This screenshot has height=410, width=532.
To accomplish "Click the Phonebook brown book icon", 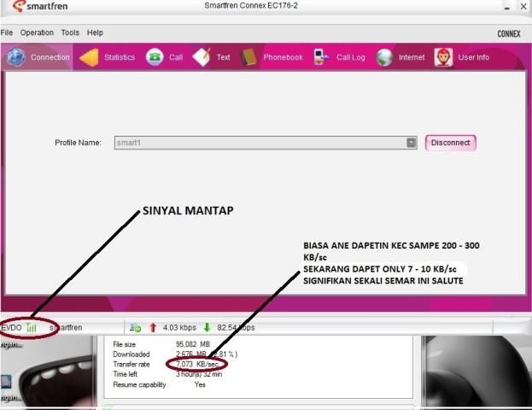I will [x=248, y=57].
